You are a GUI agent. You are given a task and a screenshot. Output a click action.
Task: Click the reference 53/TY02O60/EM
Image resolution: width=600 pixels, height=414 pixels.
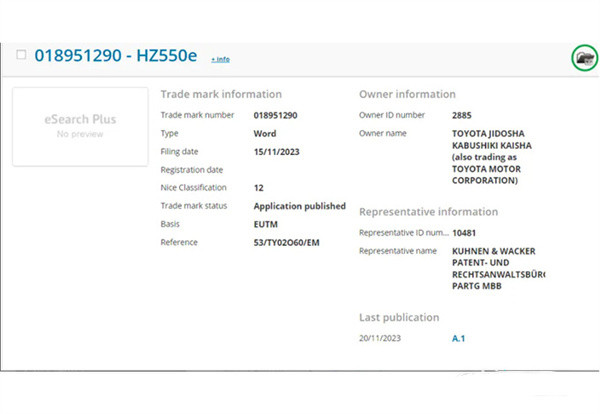289,242
